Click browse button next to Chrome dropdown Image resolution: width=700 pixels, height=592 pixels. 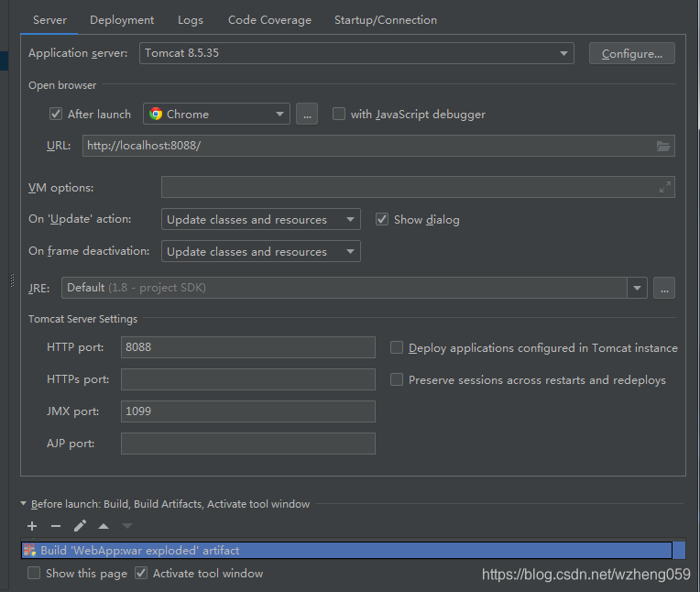point(307,114)
